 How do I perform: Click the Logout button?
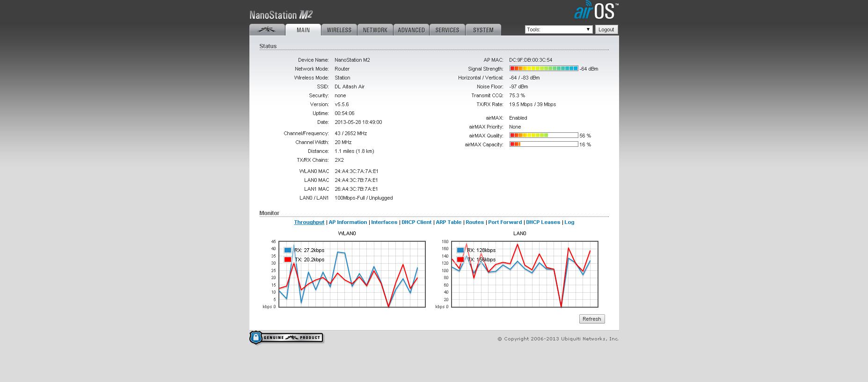click(606, 29)
